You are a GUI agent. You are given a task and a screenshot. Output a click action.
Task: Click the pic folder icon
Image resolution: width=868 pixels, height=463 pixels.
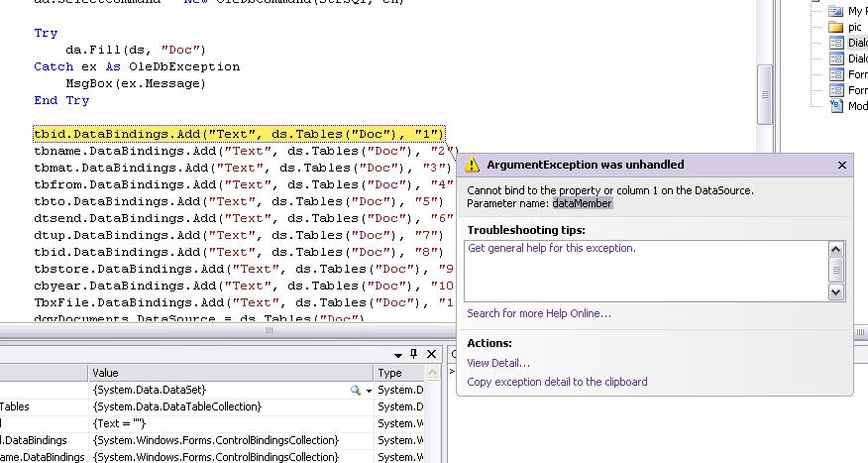[835, 27]
